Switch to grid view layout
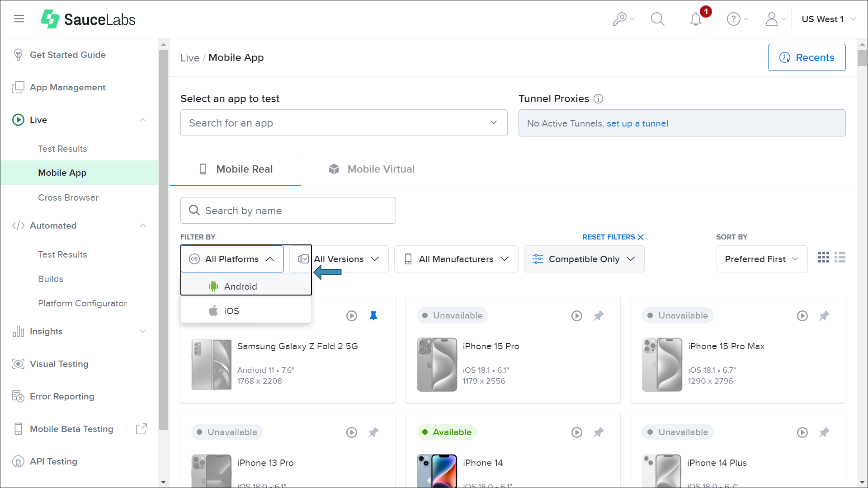This screenshot has height=488, width=868. [824, 258]
